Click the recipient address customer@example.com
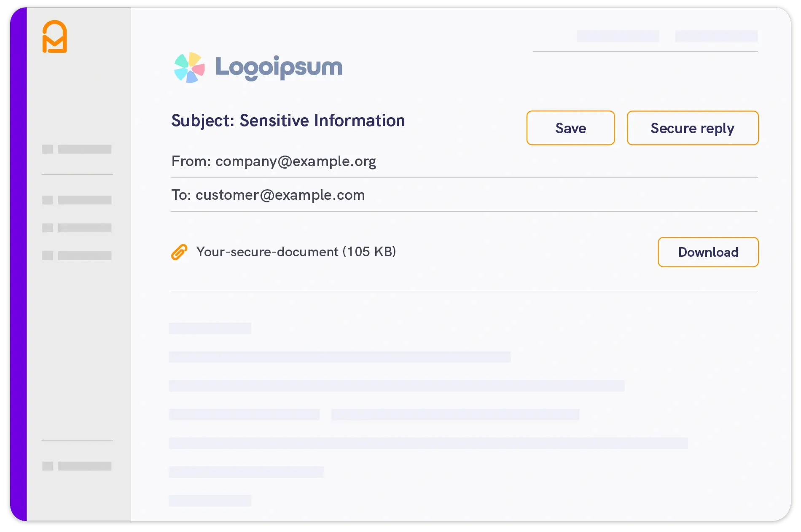 click(280, 195)
